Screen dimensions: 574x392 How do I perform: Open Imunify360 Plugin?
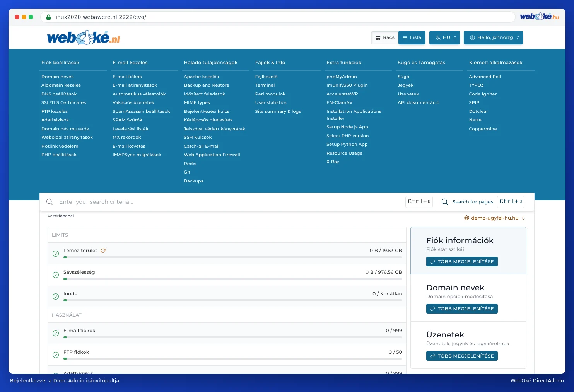pos(347,85)
